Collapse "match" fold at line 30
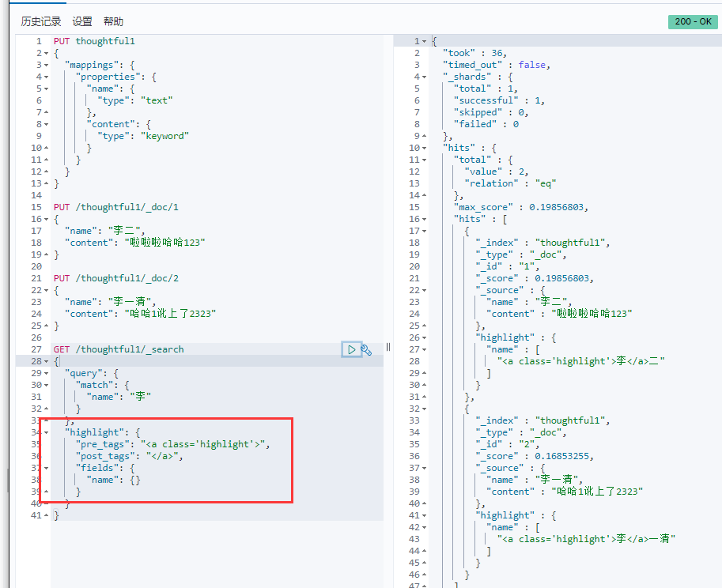 [x=46, y=385]
